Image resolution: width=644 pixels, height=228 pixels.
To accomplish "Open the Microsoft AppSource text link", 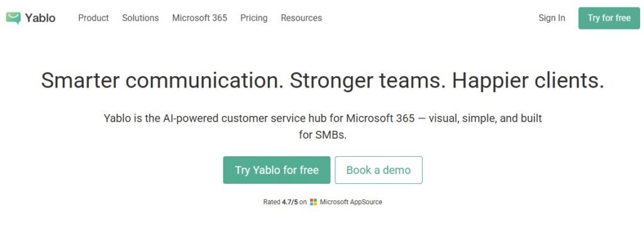I will coord(351,202).
